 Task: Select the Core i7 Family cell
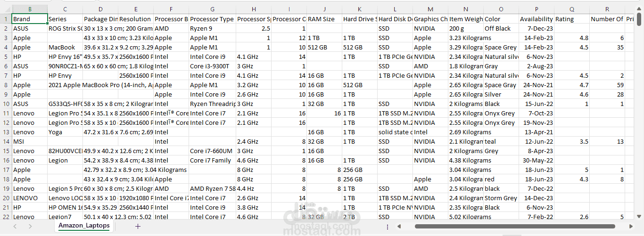213,161
